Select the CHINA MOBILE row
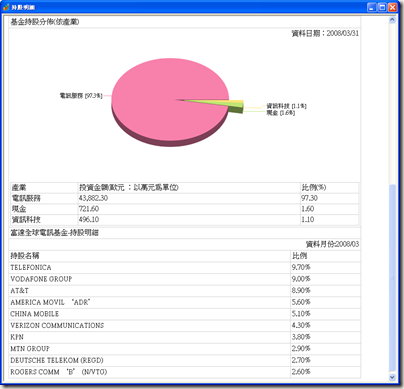Image resolution: width=404 pixels, height=389 pixels. [x=185, y=314]
